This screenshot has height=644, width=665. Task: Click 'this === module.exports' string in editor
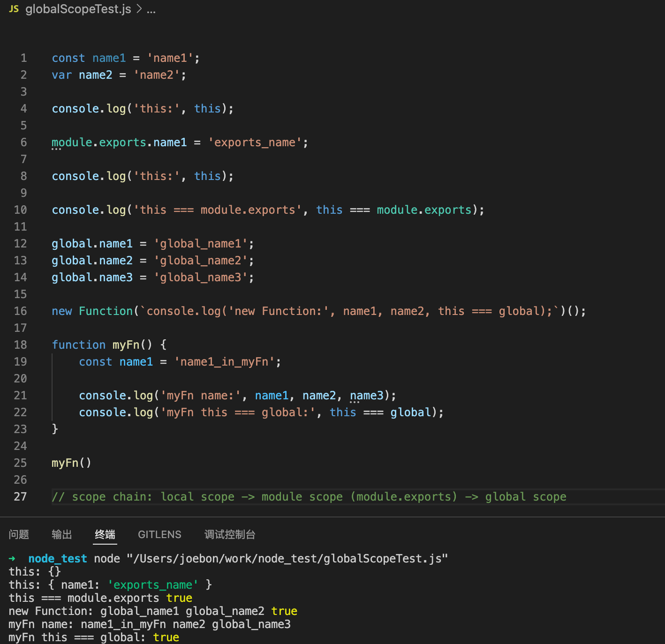coord(218,210)
